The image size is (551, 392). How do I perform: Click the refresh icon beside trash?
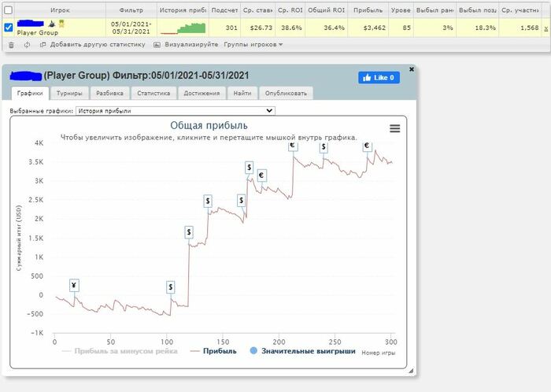[x=27, y=45]
